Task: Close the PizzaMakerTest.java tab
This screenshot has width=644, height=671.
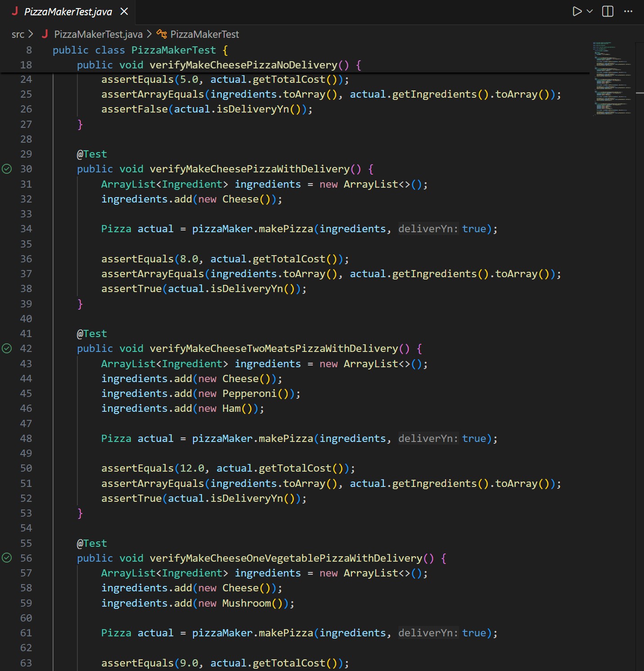Action: [124, 12]
